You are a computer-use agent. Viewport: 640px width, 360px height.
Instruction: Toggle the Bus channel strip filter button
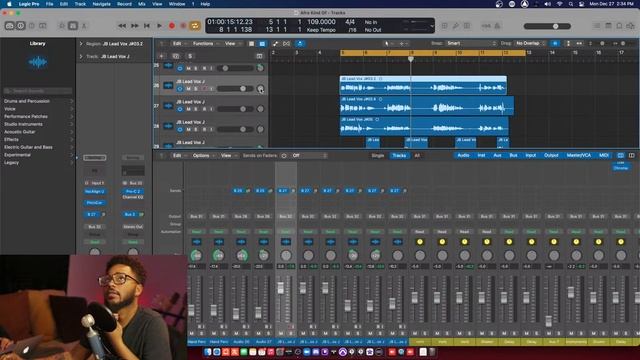pyautogui.click(x=513, y=156)
